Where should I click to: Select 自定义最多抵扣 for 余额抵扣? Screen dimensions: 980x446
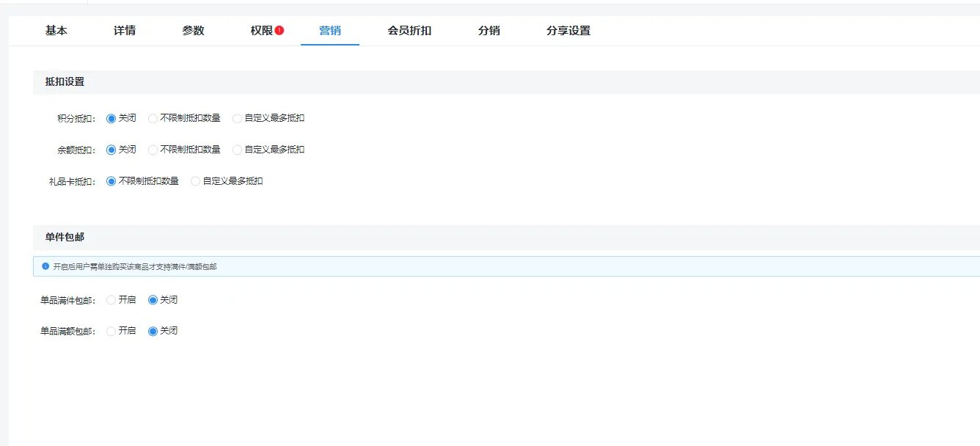[x=237, y=150]
